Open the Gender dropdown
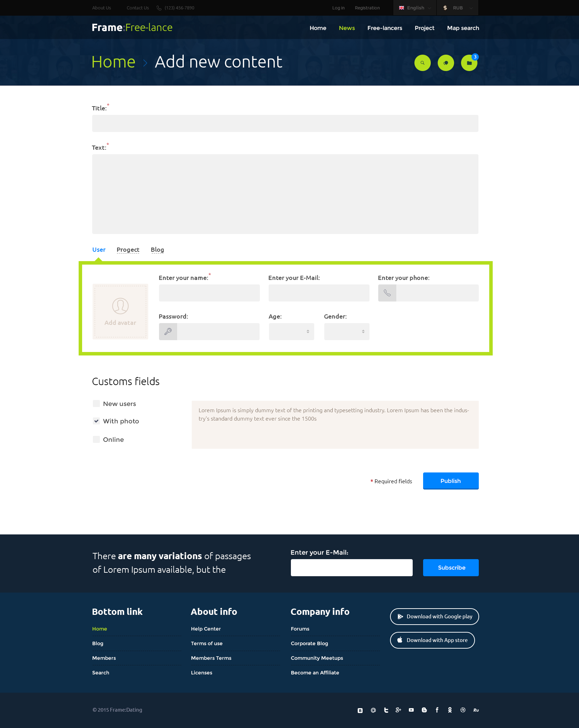This screenshot has height=728, width=579. coord(347,331)
